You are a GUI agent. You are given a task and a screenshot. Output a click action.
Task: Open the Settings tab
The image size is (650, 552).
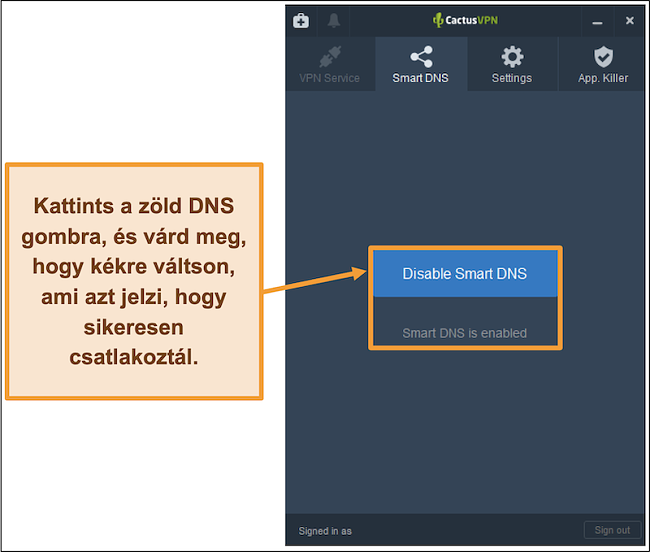tap(512, 64)
